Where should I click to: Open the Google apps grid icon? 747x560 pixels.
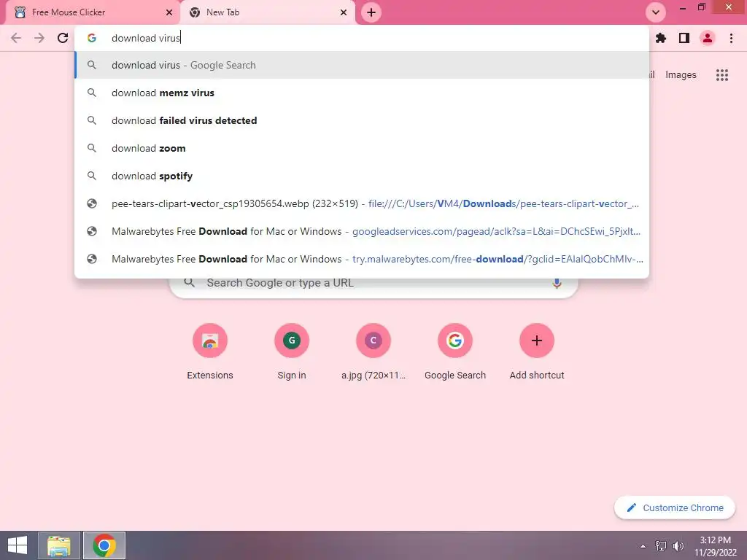click(721, 75)
